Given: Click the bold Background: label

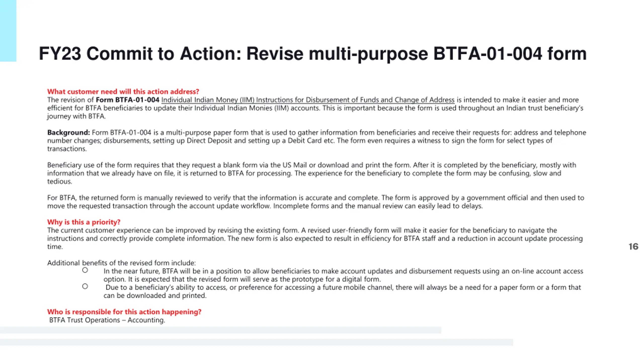Looking at the screenshot, I should (68, 132).
